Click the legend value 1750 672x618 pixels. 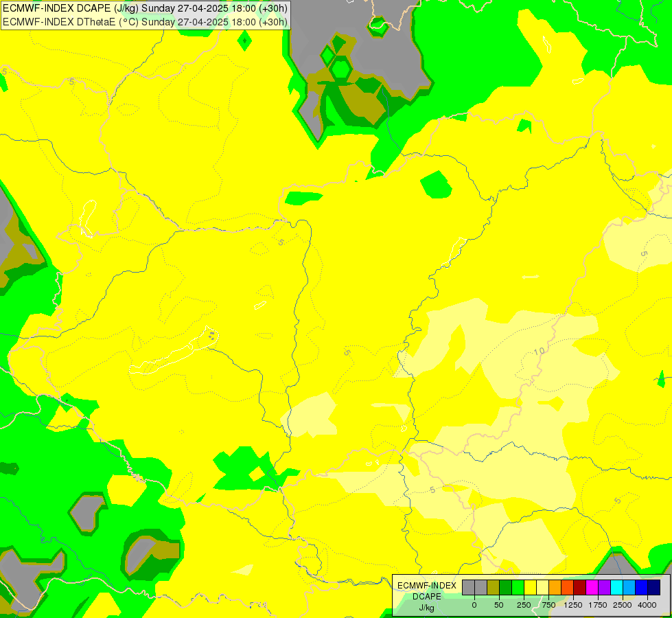(598, 605)
